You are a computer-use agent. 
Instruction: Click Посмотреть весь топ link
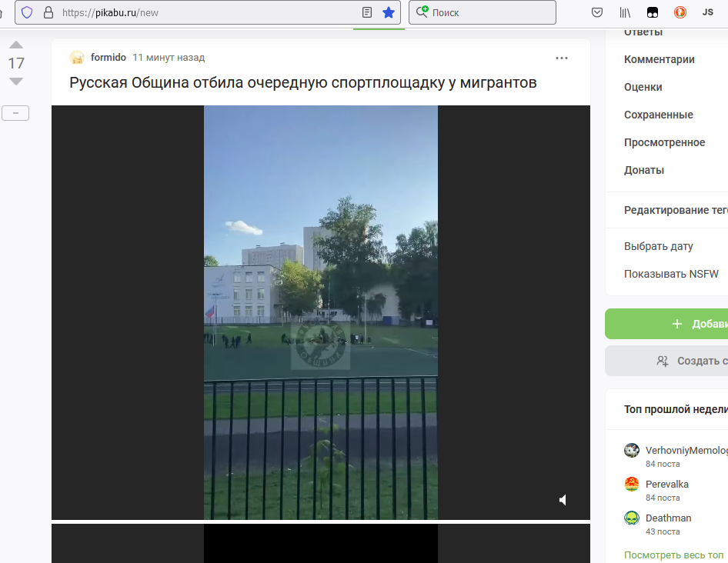(x=673, y=555)
